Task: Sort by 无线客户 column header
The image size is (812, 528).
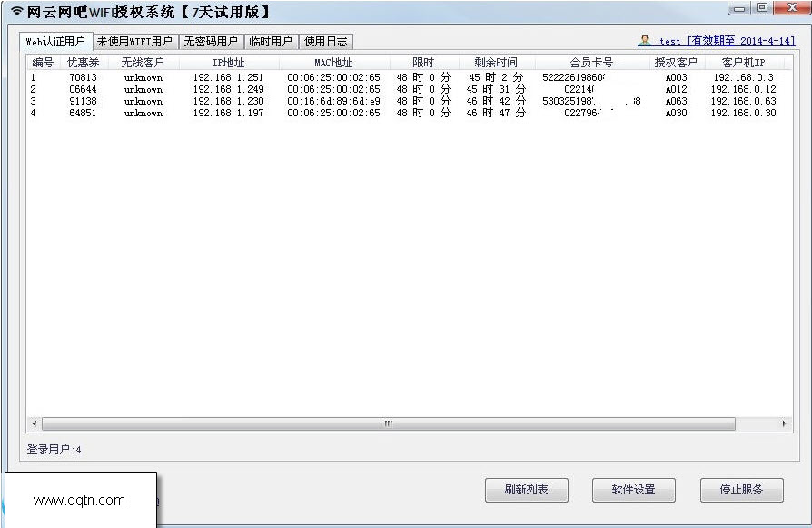Action: coord(143,63)
